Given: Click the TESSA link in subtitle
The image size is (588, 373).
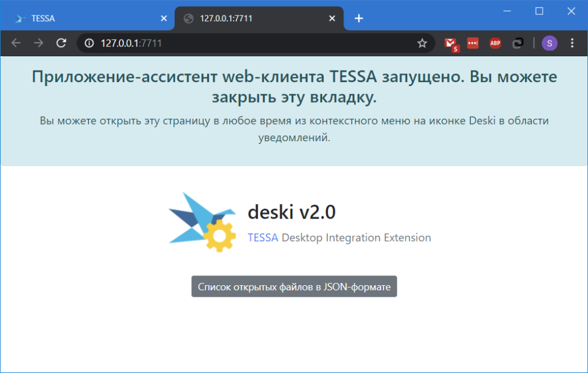Looking at the screenshot, I should point(263,238).
